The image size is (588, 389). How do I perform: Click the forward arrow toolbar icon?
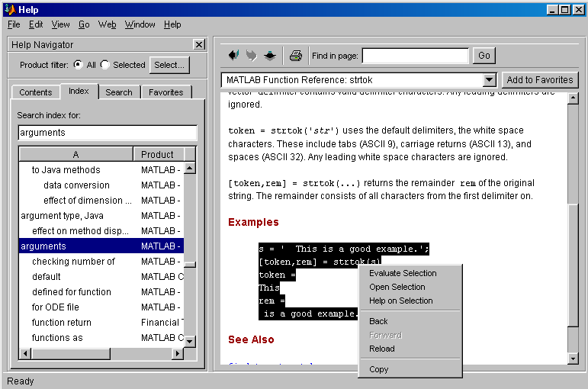(252, 56)
